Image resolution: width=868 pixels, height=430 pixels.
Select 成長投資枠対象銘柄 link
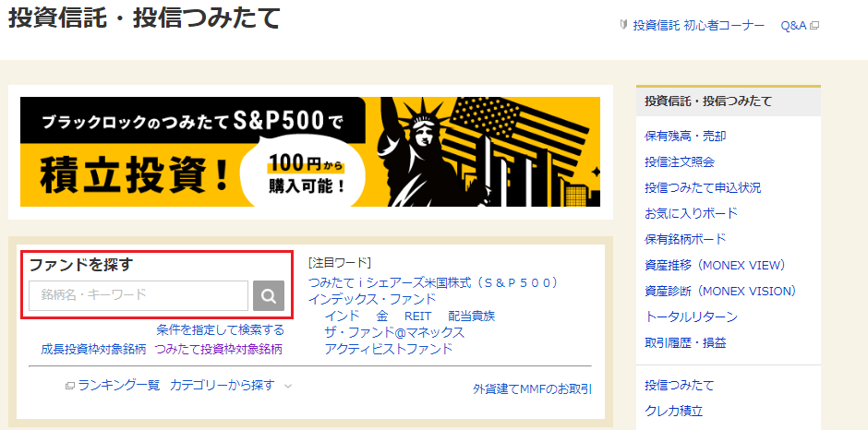pos(93,349)
